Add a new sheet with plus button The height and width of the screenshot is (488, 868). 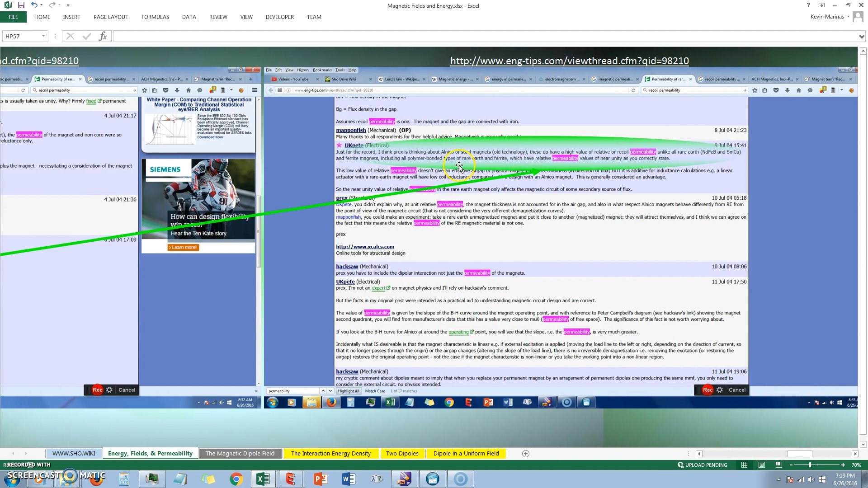tap(525, 454)
